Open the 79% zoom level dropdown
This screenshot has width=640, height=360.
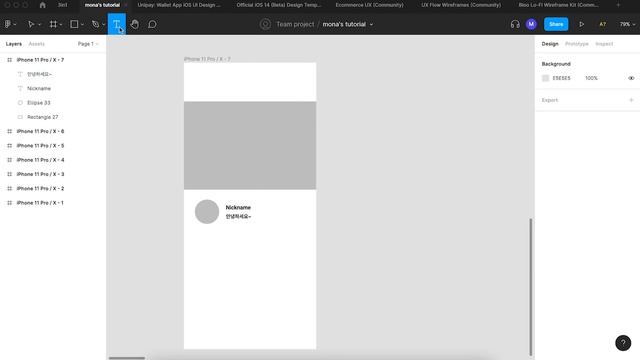click(x=627, y=24)
